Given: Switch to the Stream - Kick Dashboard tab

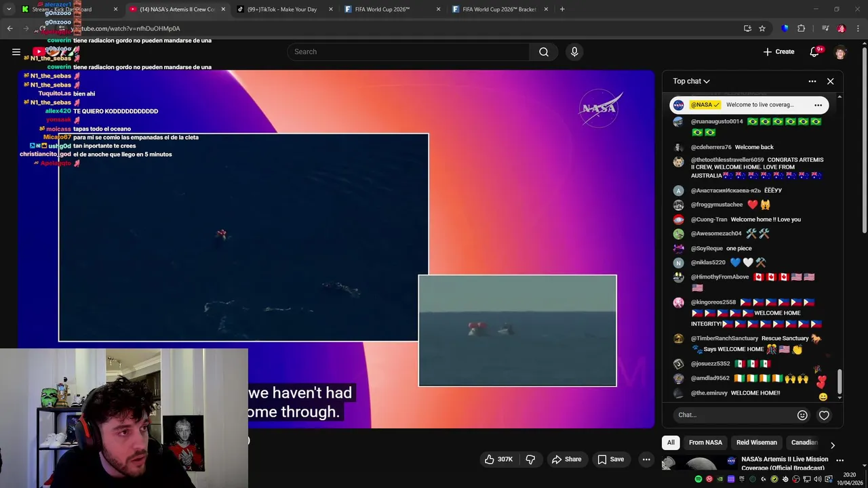Looking at the screenshot, I should pyautogui.click(x=69, y=9).
